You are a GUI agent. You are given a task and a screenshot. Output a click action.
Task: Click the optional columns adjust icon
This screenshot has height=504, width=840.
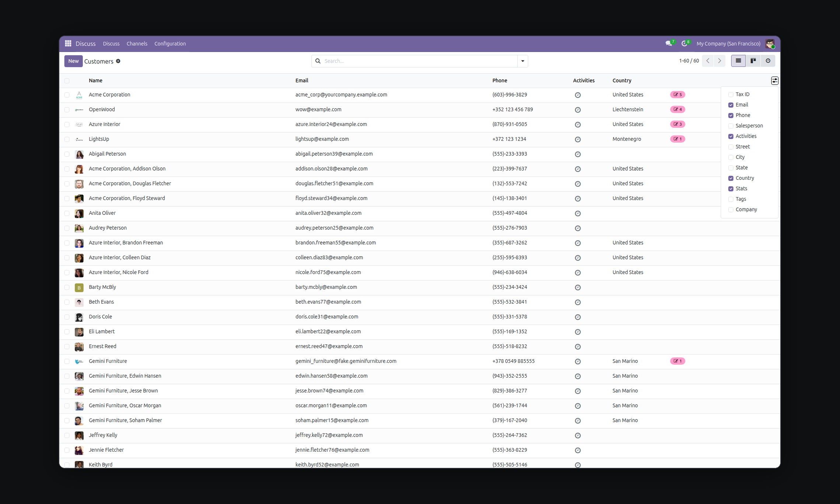(774, 81)
